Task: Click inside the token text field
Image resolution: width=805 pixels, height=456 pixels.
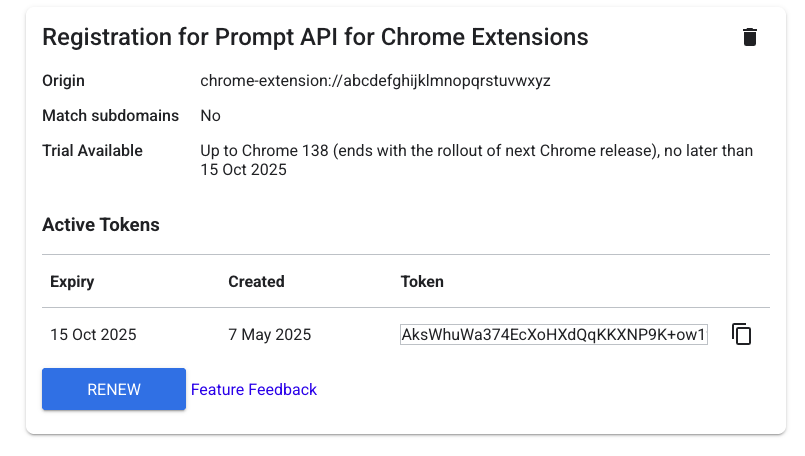Action: 553,335
